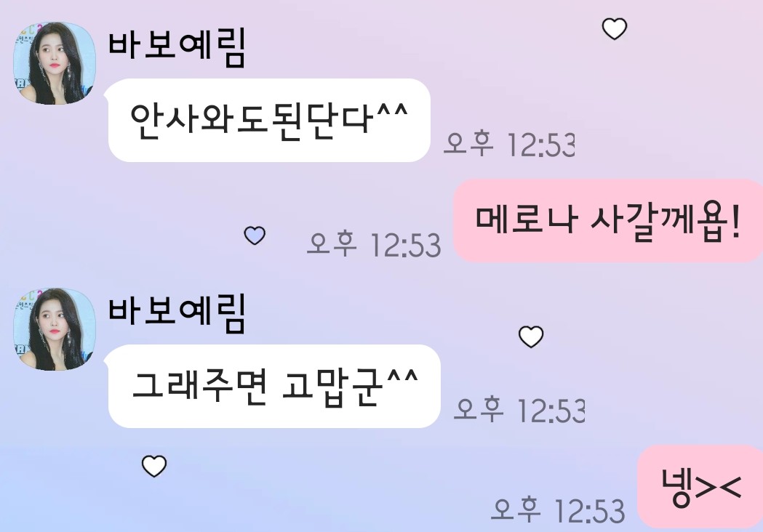Tap the sender name 바보예림 at top

[x=177, y=47]
